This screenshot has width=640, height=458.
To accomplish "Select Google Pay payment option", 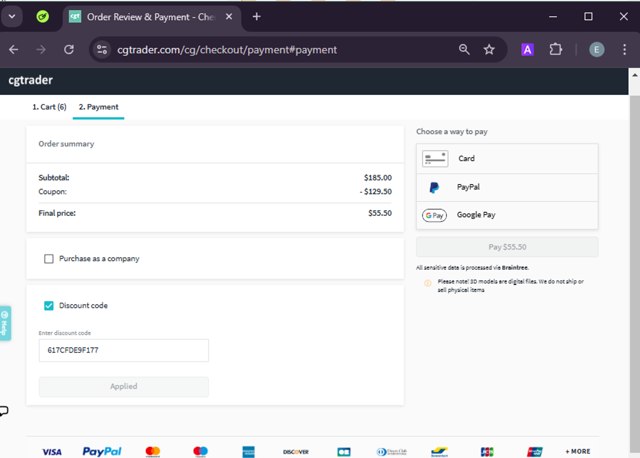I will pos(507,215).
